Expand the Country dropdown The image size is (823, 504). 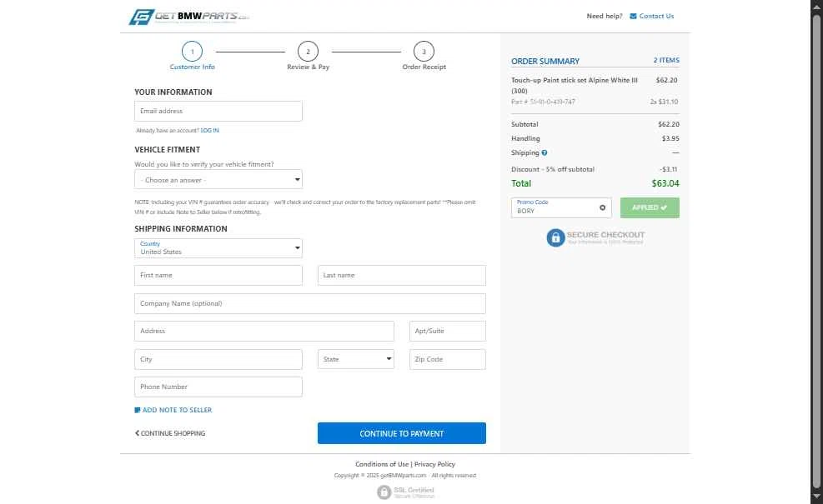tap(218, 248)
